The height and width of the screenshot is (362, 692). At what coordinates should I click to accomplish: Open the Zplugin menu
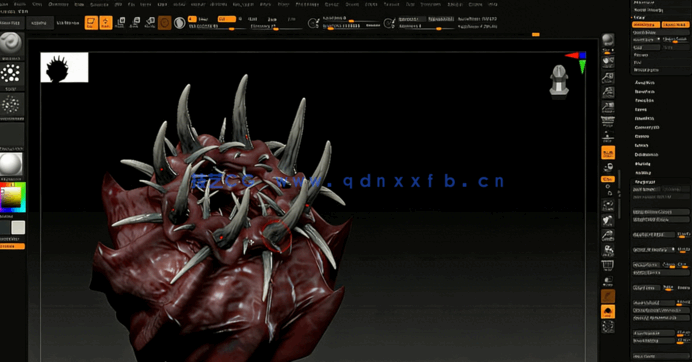[x=455, y=4]
